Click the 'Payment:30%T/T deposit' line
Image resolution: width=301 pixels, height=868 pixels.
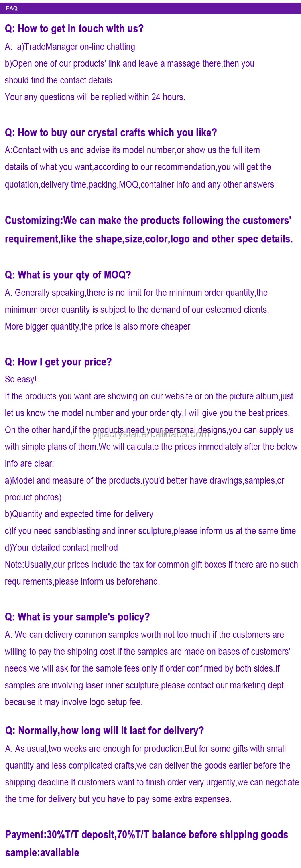[x=146, y=835]
